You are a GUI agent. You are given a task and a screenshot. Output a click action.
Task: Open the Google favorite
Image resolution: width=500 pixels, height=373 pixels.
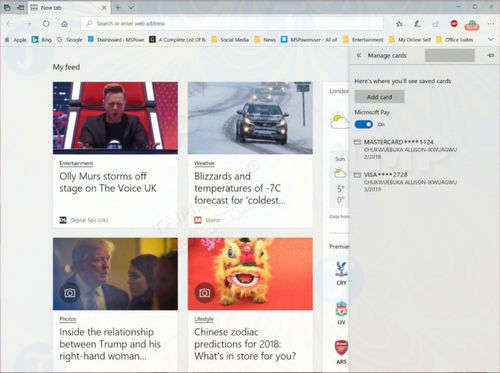coord(70,40)
